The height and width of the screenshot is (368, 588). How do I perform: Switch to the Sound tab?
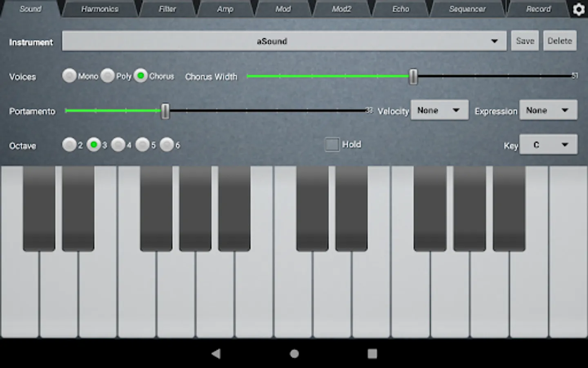31,9
